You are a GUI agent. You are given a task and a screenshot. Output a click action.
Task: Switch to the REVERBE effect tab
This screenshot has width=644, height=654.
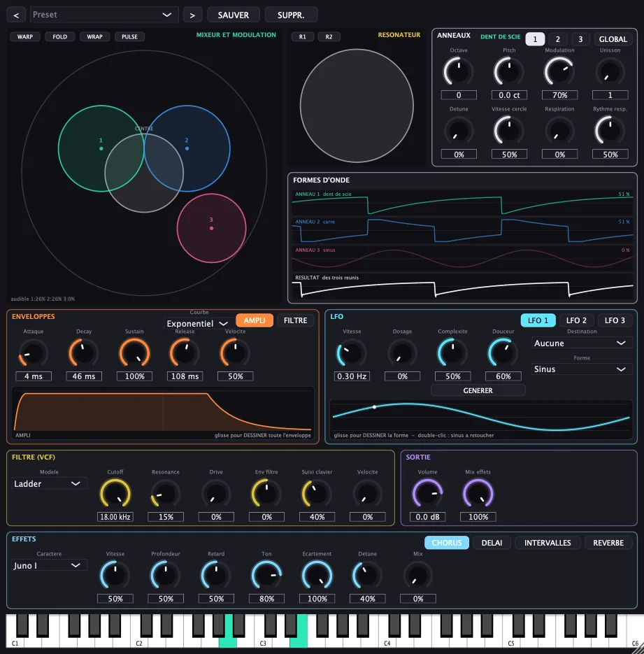(608, 543)
